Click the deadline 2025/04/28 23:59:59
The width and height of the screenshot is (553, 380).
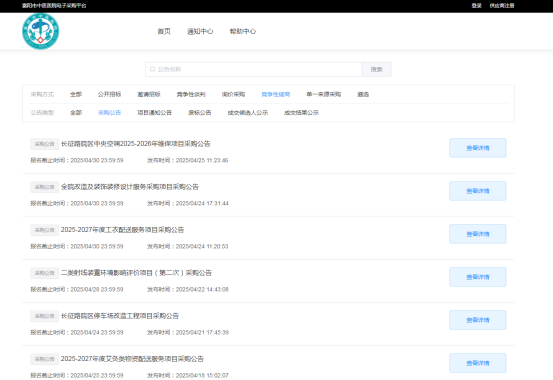coord(97,290)
